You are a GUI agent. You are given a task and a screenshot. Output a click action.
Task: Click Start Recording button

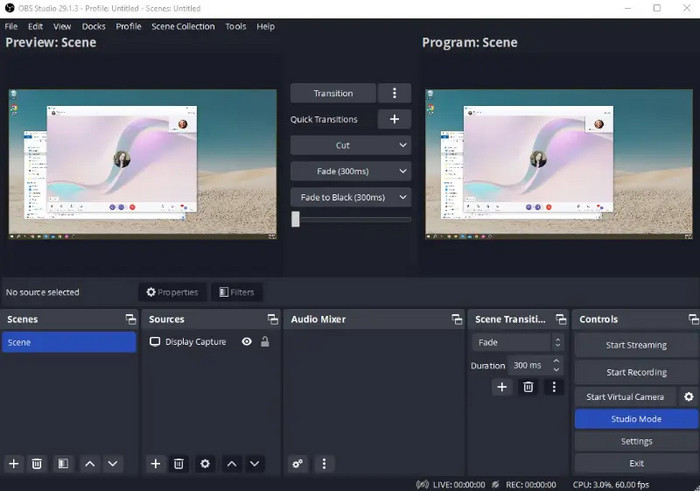click(x=636, y=372)
